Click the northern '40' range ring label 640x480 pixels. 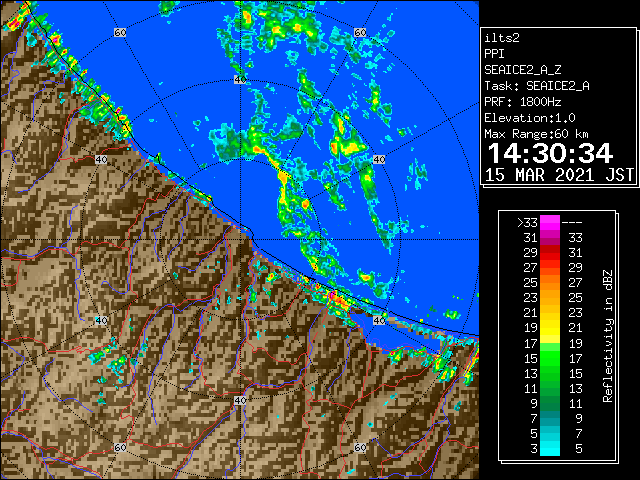(x=240, y=80)
